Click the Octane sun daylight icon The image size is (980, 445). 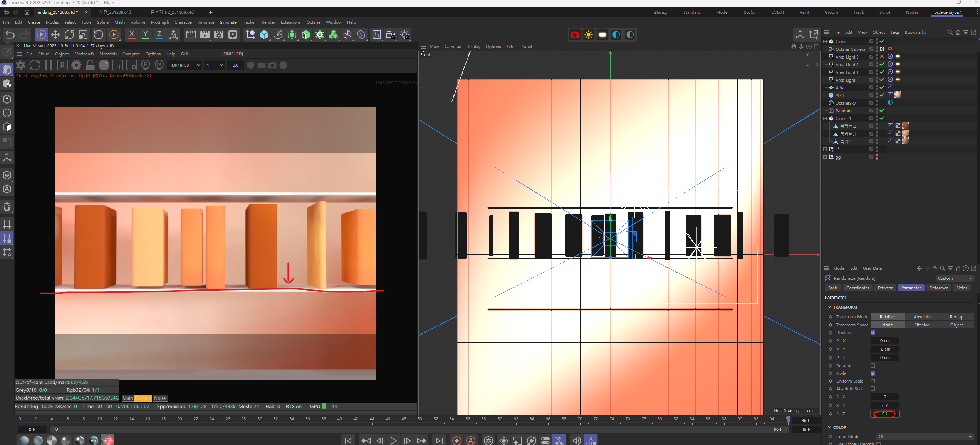click(x=588, y=35)
